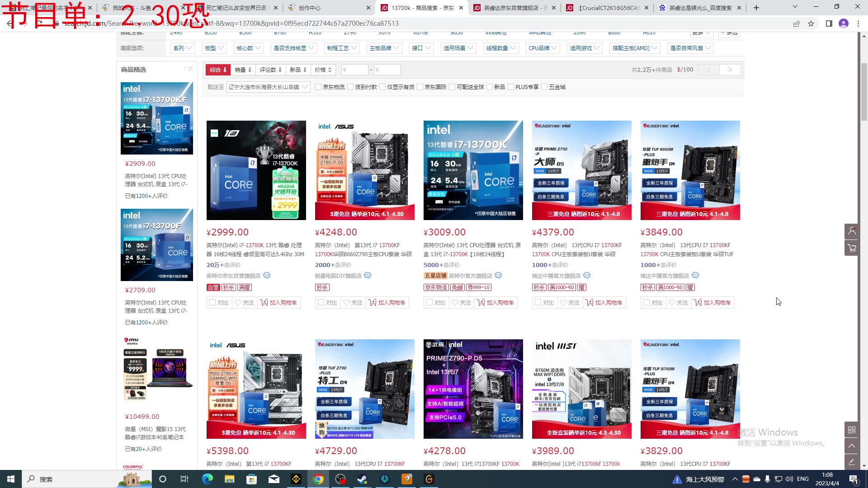Screen dimensions: 868x488
Task: Tick the 货到付款 filter checkbox
Action: pos(350,87)
